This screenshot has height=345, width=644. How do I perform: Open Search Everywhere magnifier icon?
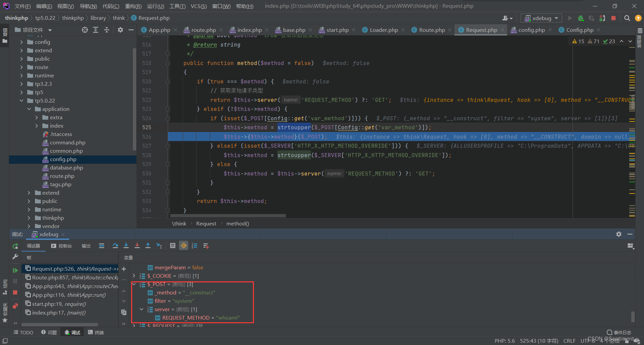627,18
